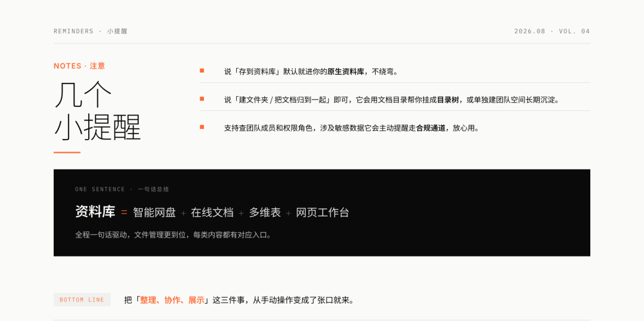Click the orange '整理、协作、展示' text
Screen dimensions: 644x321
pos(172,300)
